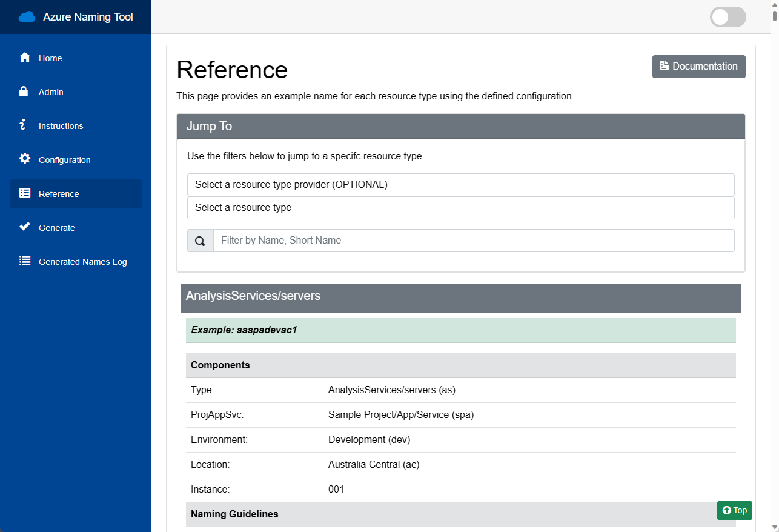Open the Generate page from the sidebar
Screen dimensions: 779x532
click(x=56, y=227)
